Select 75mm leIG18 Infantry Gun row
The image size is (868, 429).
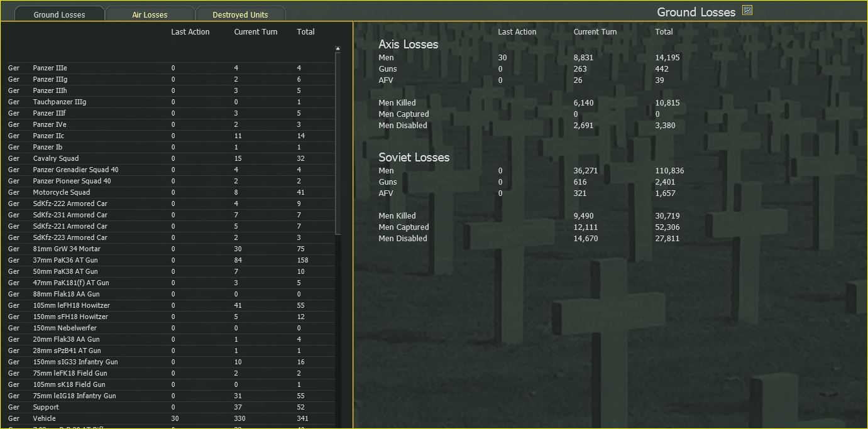170,396
